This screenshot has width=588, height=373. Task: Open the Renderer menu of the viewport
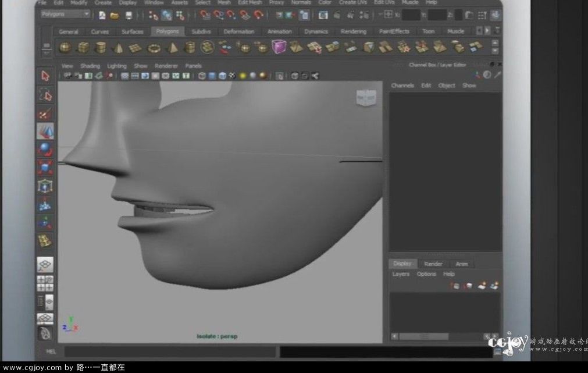click(x=166, y=66)
